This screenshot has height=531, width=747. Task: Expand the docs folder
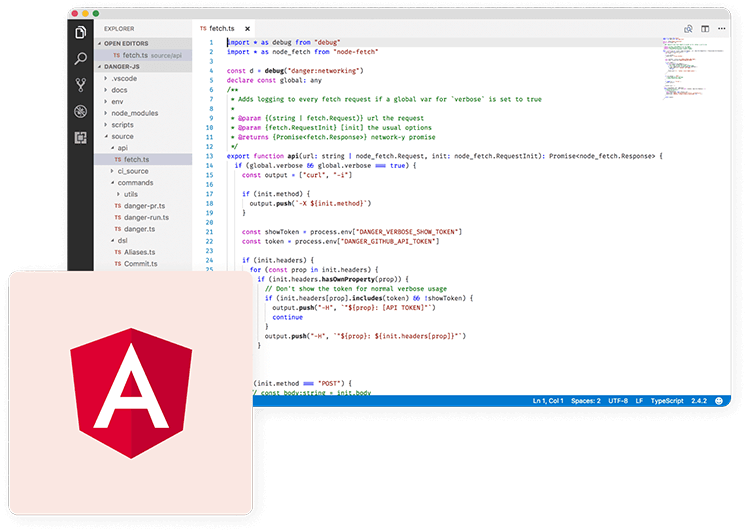pos(119,90)
